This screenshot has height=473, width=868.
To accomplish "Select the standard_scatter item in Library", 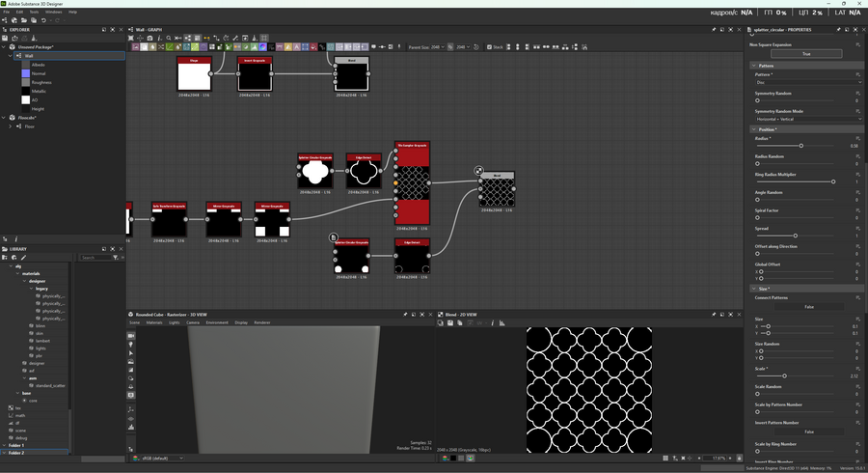I will [x=51, y=385].
